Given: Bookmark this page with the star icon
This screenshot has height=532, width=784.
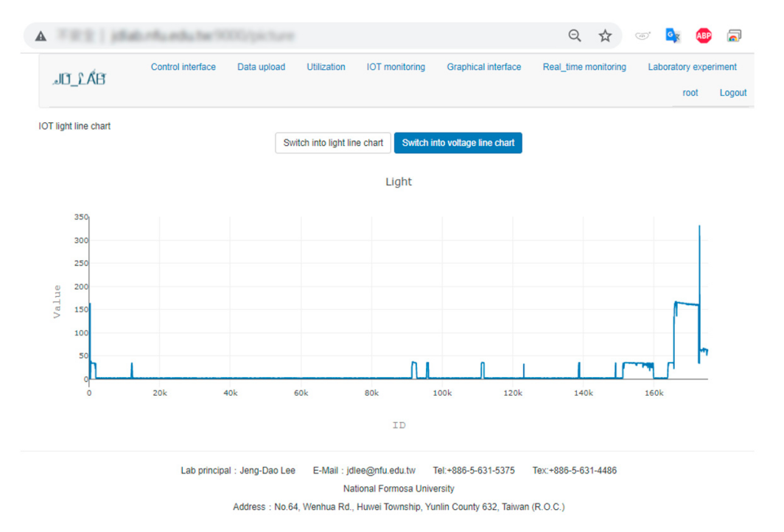Looking at the screenshot, I should pyautogui.click(x=605, y=35).
